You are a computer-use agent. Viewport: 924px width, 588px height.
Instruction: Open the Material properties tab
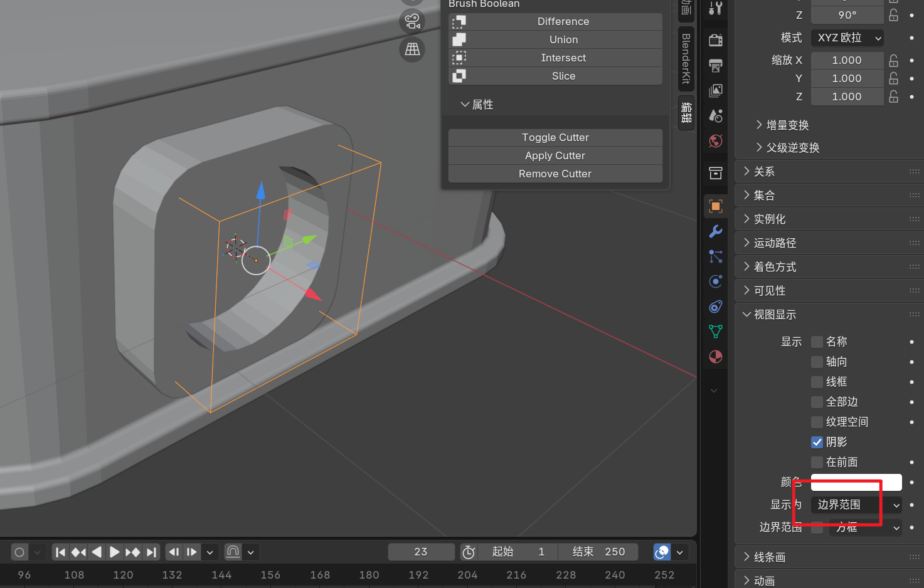715,357
